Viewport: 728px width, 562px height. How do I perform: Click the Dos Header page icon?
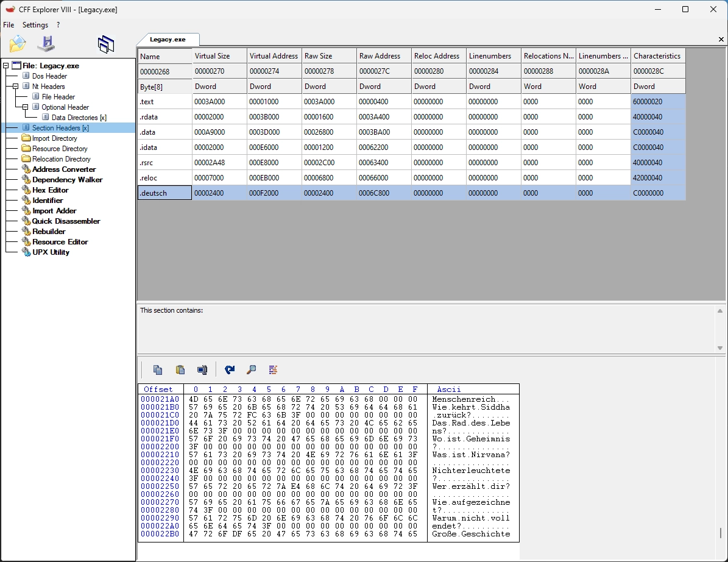pyautogui.click(x=26, y=76)
